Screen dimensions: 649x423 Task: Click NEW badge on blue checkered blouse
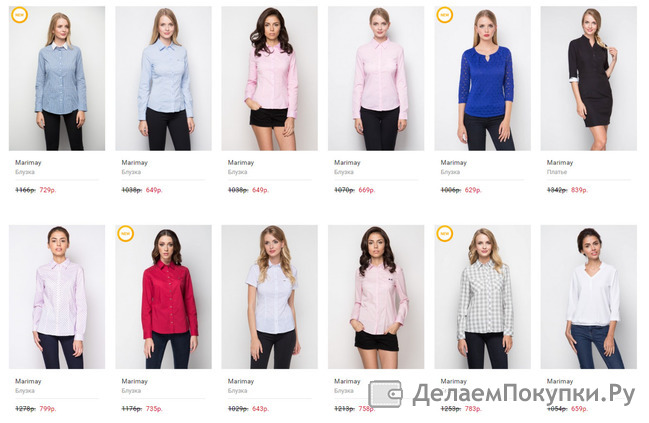click(19, 15)
